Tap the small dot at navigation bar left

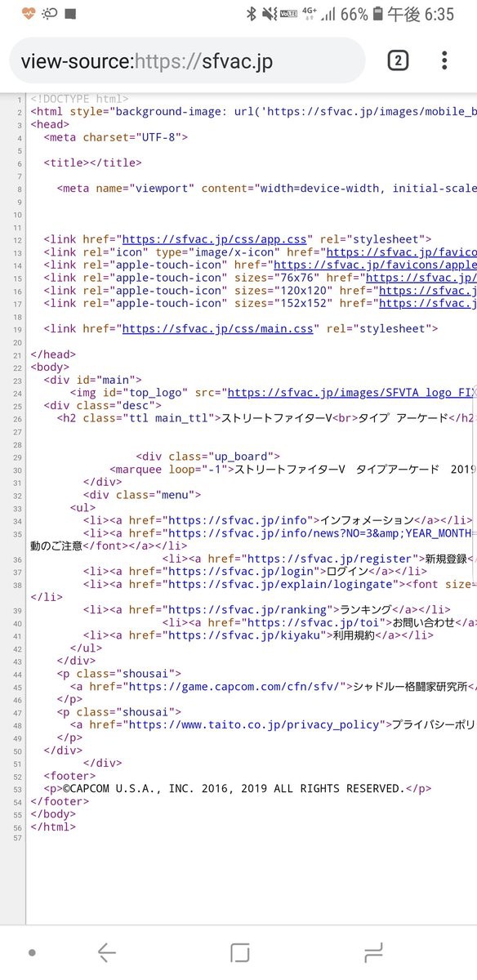(31, 952)
